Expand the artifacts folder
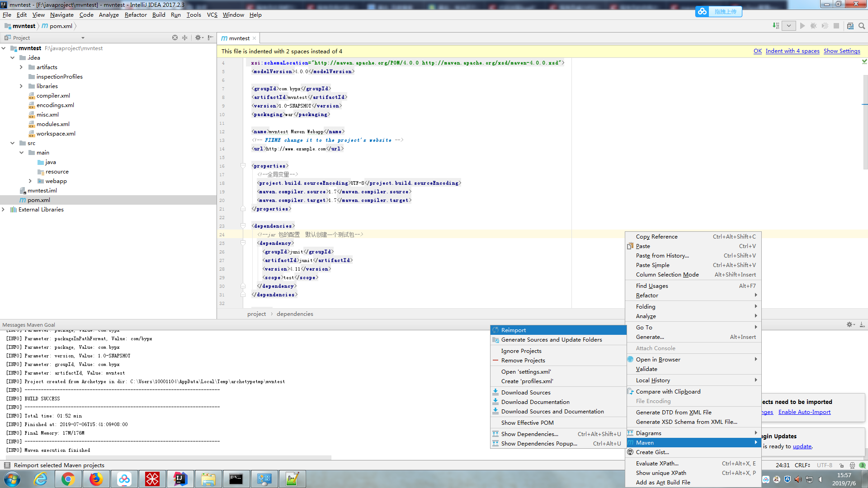868x488 pixels. click(21, 67)
